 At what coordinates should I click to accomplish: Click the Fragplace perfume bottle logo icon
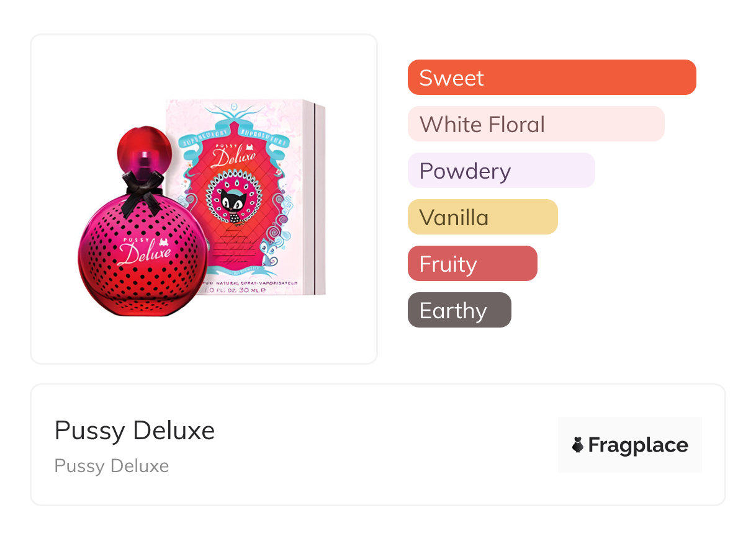(x=578, y=445)
